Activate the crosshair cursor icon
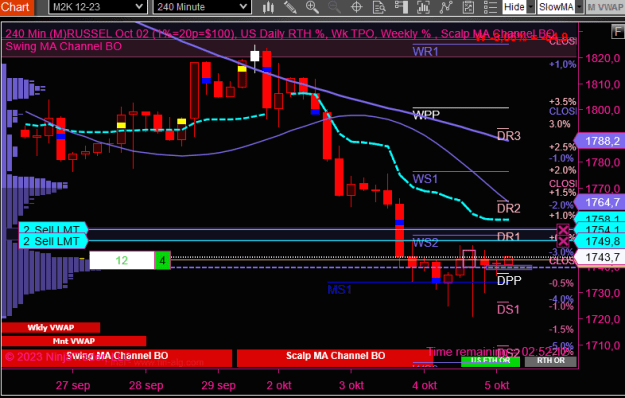The image size is (625, 398). point(356,7)
